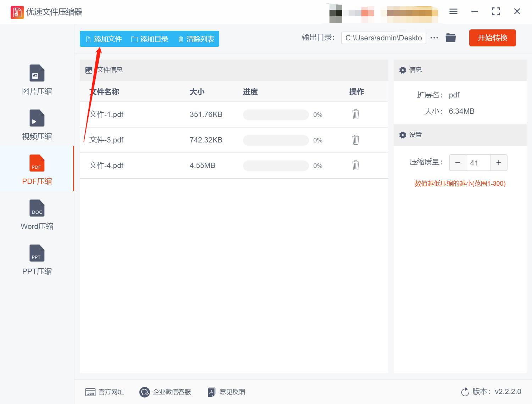Delete 文件-1.pdf using its trash icon

(x=355, y=114)
